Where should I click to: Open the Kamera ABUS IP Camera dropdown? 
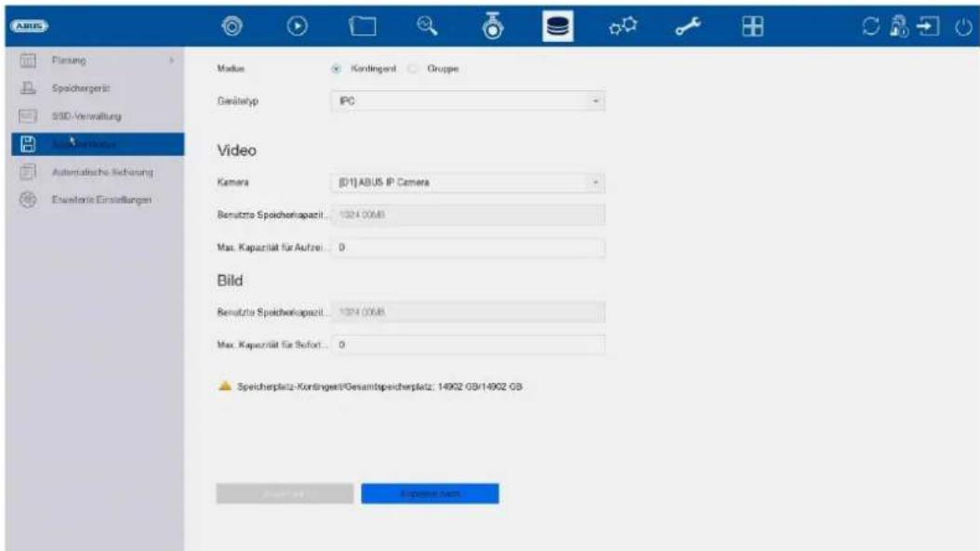click(468, 182)
